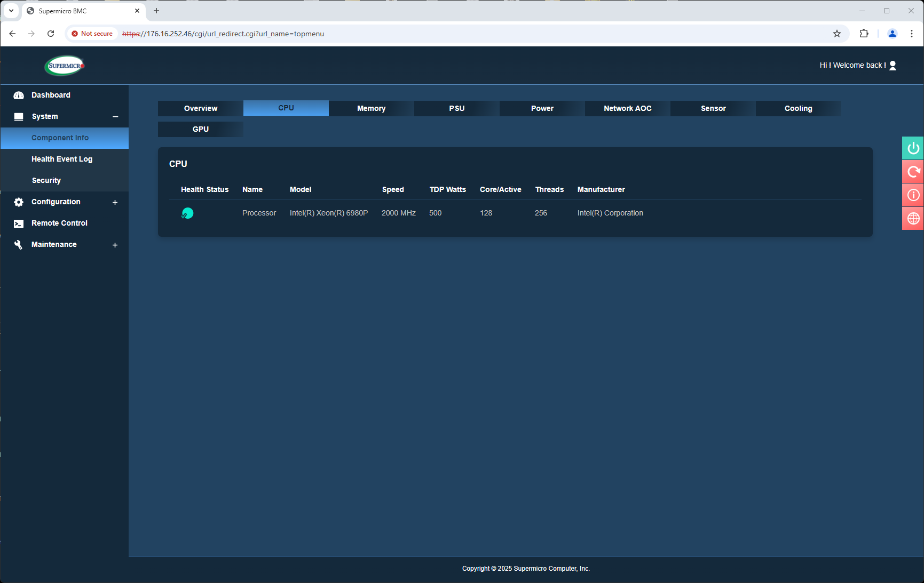Click the Remote Control terminal icon
Viewport: 924px width, 583px height.
[19, 223]
